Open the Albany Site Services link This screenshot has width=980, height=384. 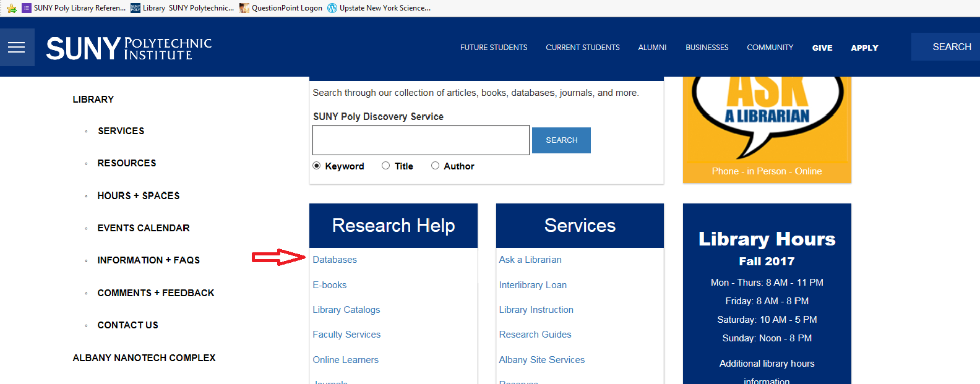pos(542,360)
